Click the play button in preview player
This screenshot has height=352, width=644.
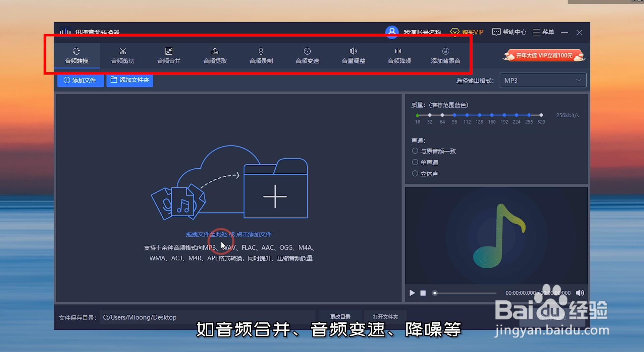pyautogui.click(x=412, y=293)
